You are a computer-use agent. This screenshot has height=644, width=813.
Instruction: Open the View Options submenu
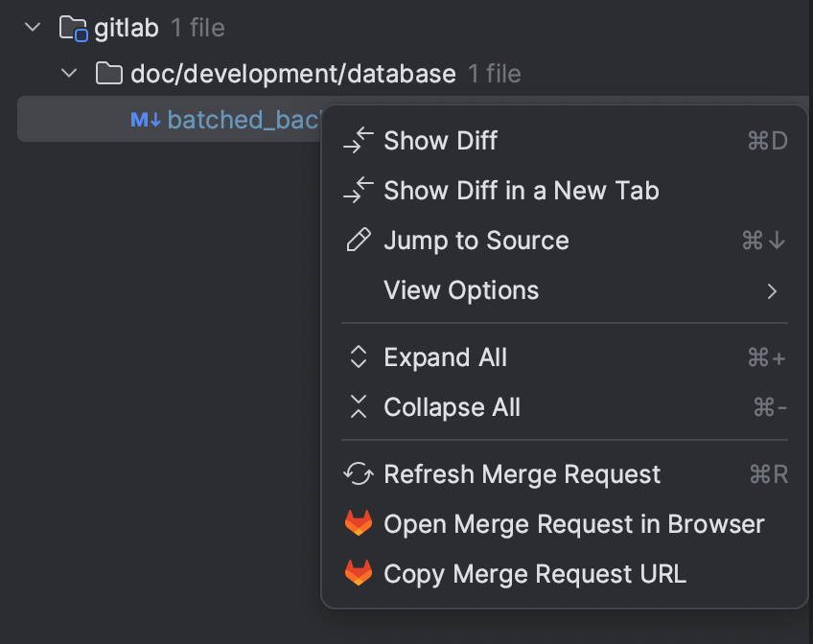point(463,289)
